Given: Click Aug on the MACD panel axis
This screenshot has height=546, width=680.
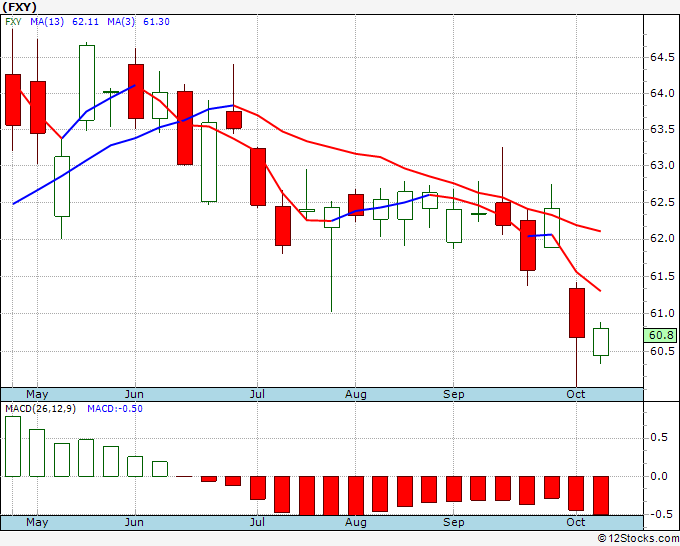Looking at the screenshot, I should point(356,523).
